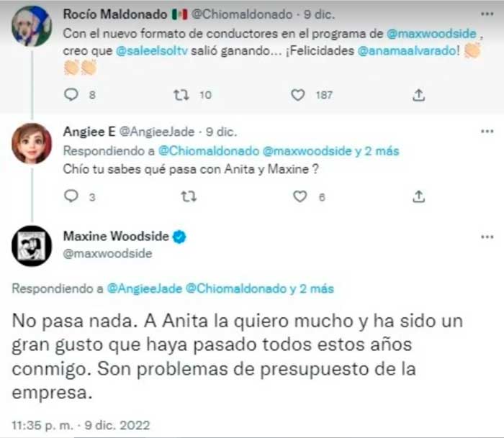Reply to Rocío Maldonado's tweet
The image size is (504, 438).
coord(71,95)
